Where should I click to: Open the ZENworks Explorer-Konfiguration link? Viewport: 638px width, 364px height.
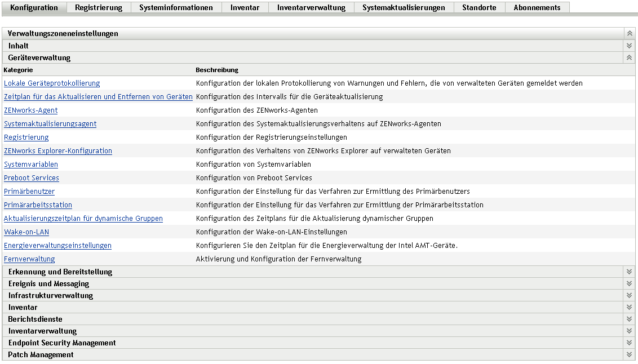[58, 151]
